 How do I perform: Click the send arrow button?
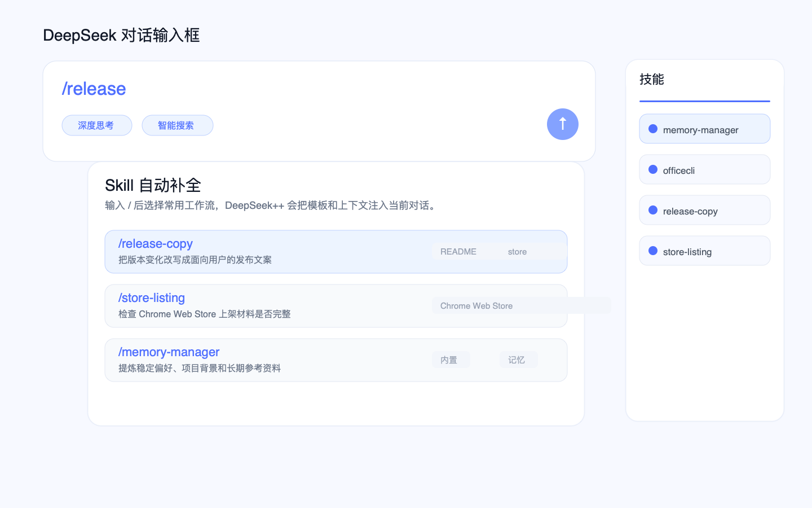click(x=562, y=124)
